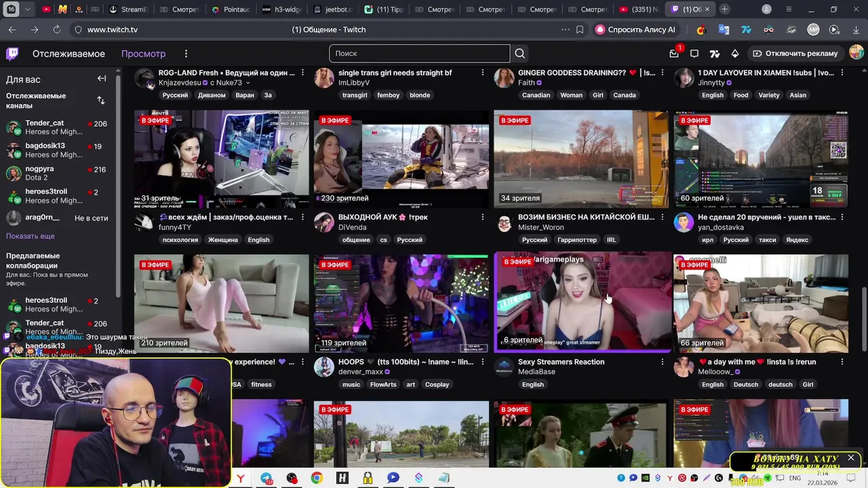
Task: Open denver_maxx stream thumbnail with 119 viewers
Action: [401, 304]
